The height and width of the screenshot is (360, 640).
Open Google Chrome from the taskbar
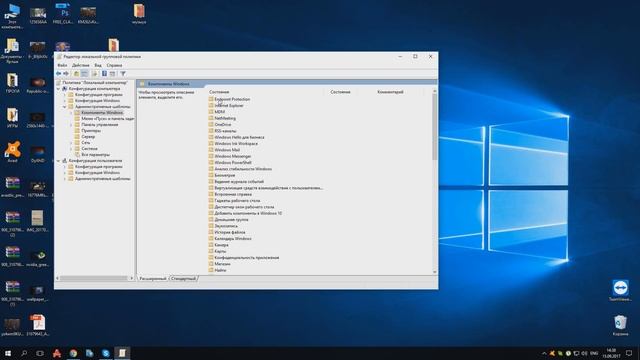[x=73, y=353]
